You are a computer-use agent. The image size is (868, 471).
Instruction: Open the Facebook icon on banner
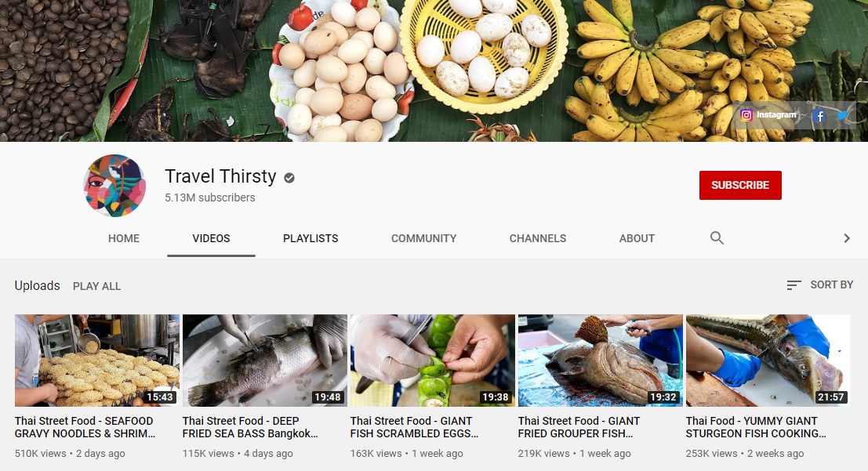tap(820, 116)
